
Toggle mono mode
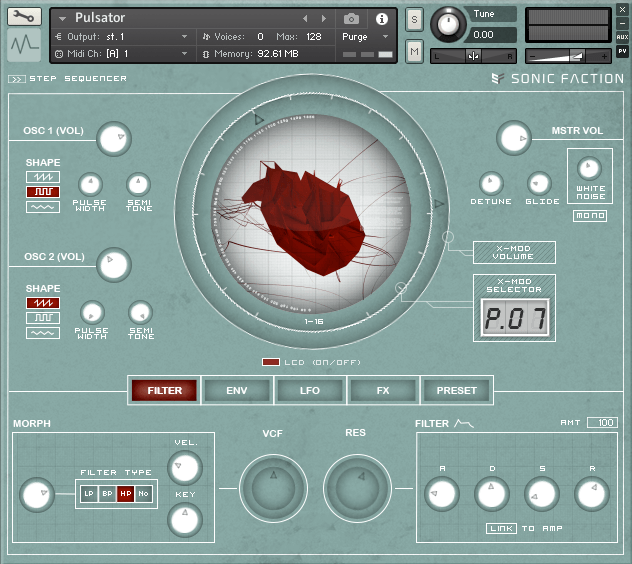click(x=590, y=216)
